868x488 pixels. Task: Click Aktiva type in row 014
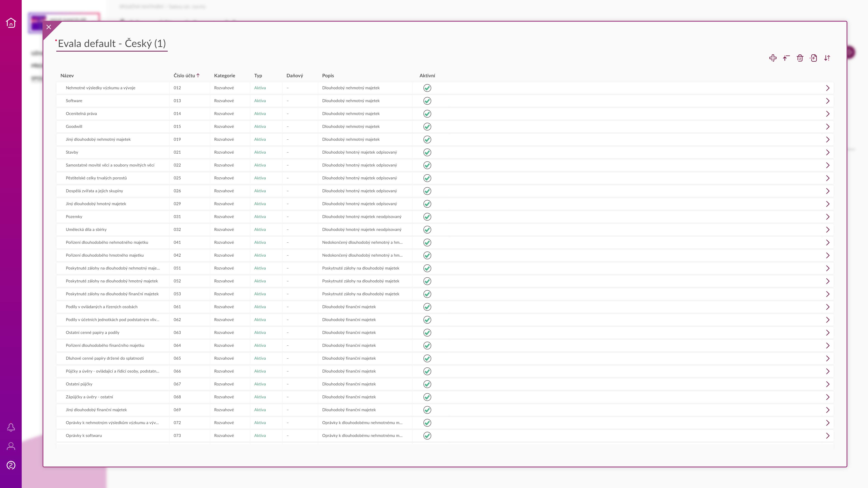coord(260,113)
